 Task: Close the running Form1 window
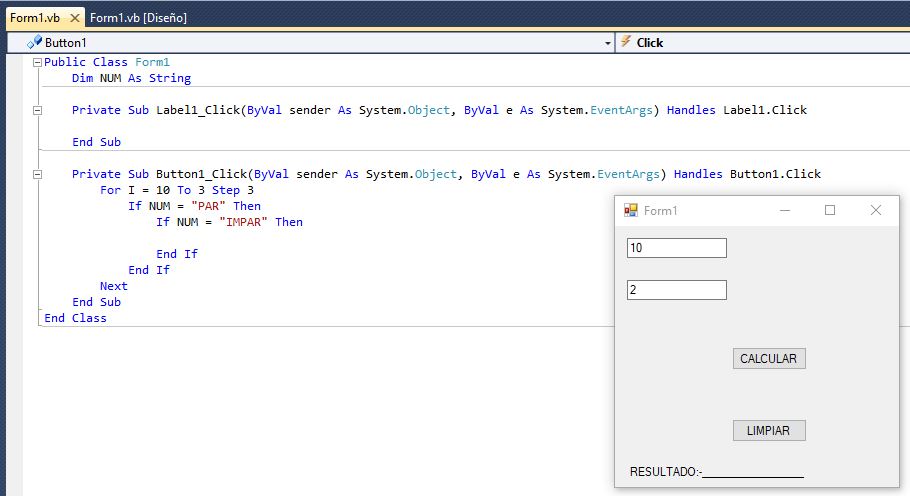pyautogui.click(x=876, y=210)
